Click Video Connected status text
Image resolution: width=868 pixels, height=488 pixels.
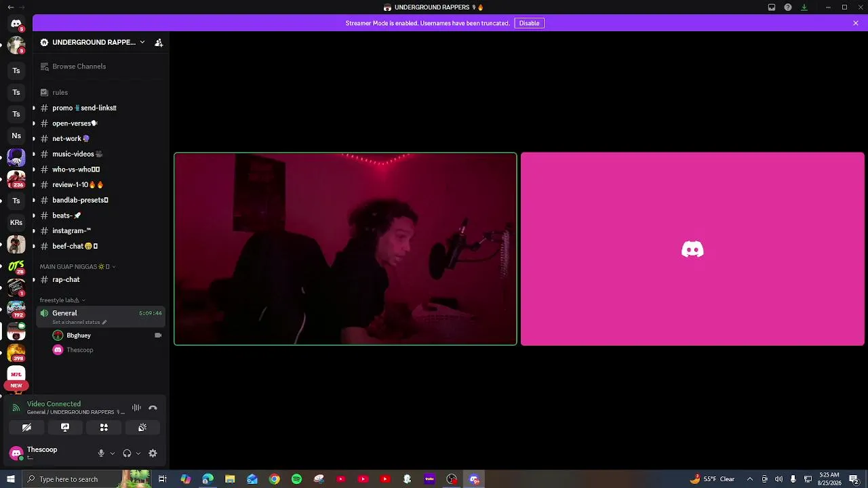[x=54, y=404]
